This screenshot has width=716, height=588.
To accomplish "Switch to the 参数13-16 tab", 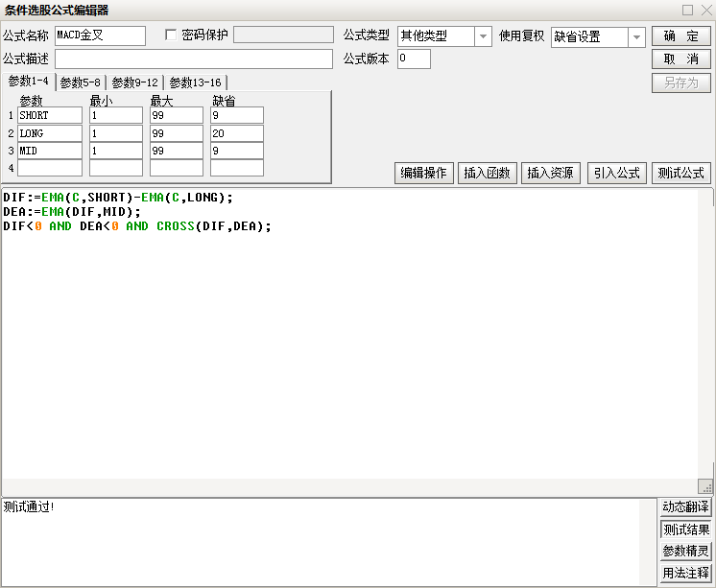I will (x=195, y=82).
